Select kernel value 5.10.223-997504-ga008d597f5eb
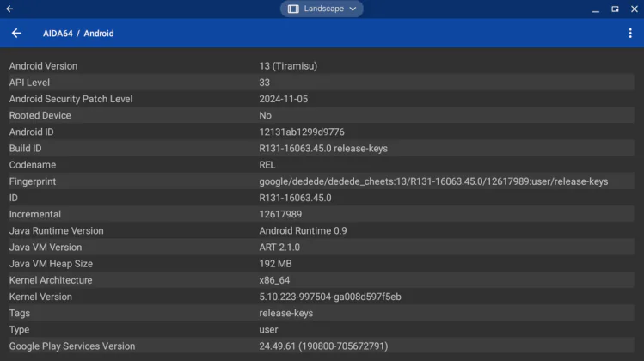The width and height of the screenshot is (644, 361). [x=330, y=297]
